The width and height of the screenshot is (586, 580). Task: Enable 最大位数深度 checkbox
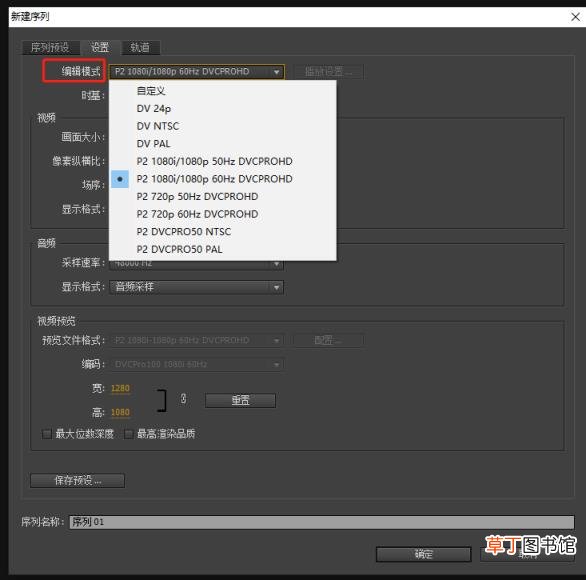47,434
